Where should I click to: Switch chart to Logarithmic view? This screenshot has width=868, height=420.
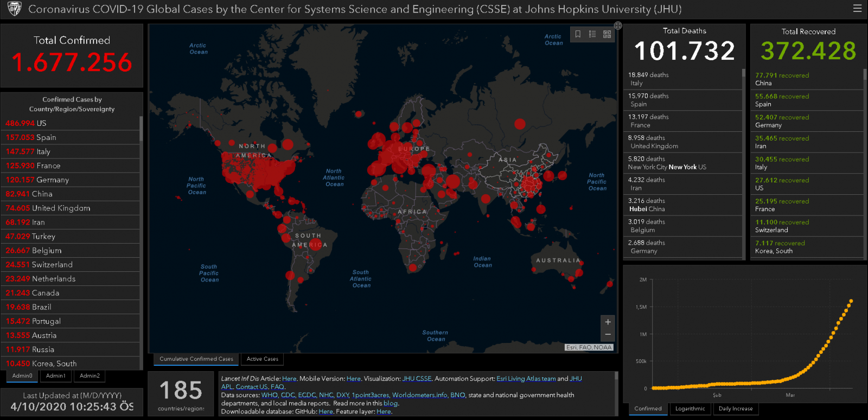click(x=690, y=409)
